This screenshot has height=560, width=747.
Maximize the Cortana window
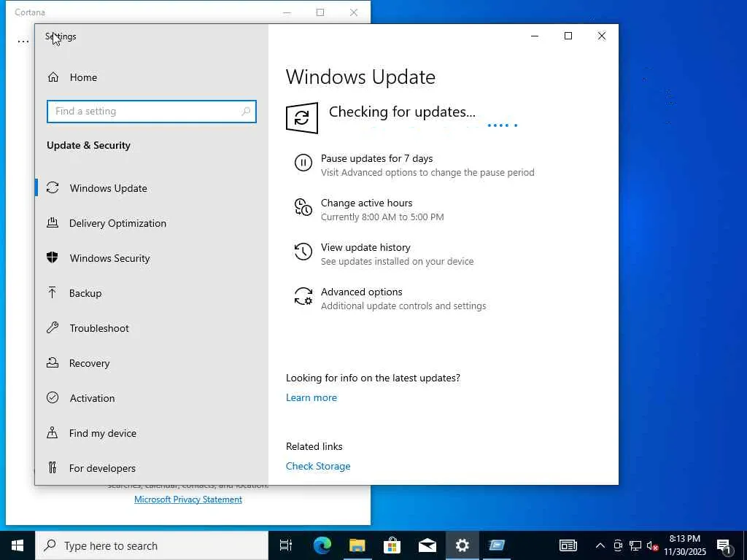(x=320, y=12)
